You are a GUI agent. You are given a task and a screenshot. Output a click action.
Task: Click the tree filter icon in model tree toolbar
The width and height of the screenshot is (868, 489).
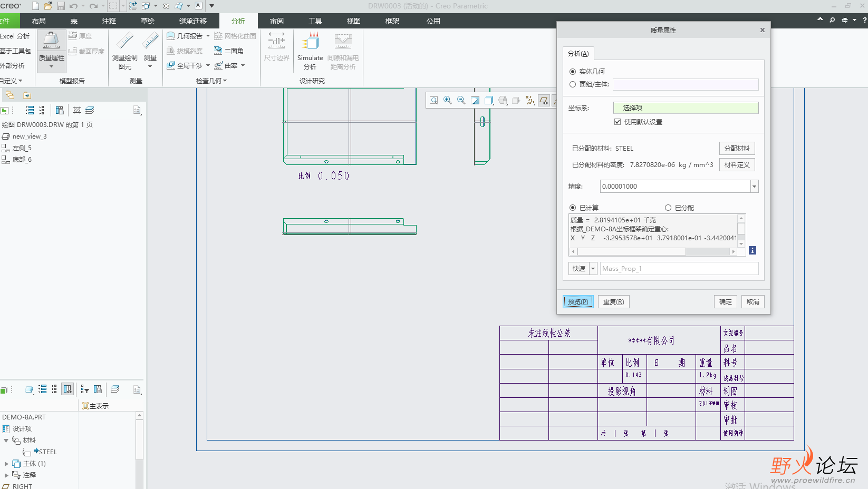coord(85,389)
